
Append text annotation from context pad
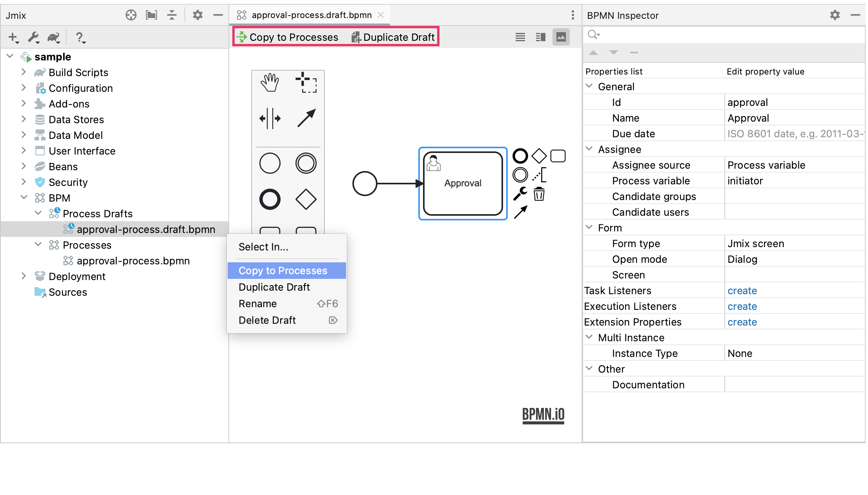tap(539, 175)
